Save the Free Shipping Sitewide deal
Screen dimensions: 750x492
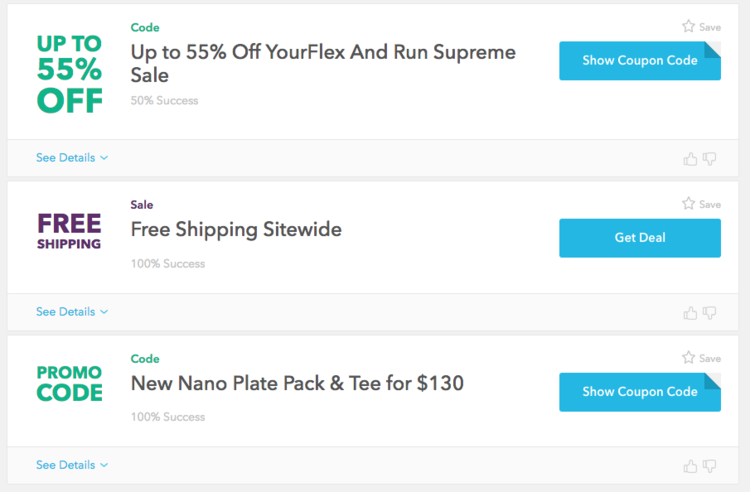click(701, 204)
